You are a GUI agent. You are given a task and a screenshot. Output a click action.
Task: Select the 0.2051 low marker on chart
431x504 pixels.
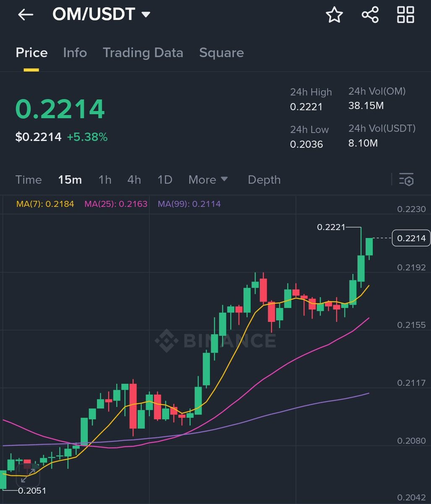32,491
